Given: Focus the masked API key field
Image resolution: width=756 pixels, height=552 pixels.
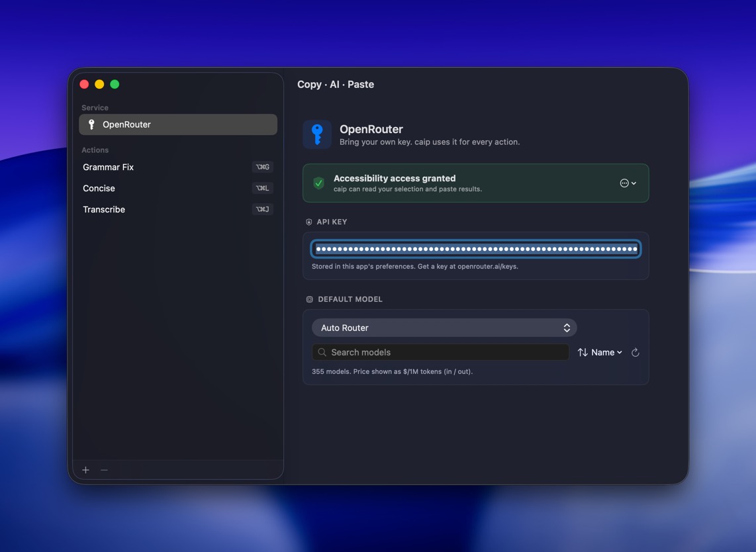Looking at the screenshot, I should (x=476, y=249).
